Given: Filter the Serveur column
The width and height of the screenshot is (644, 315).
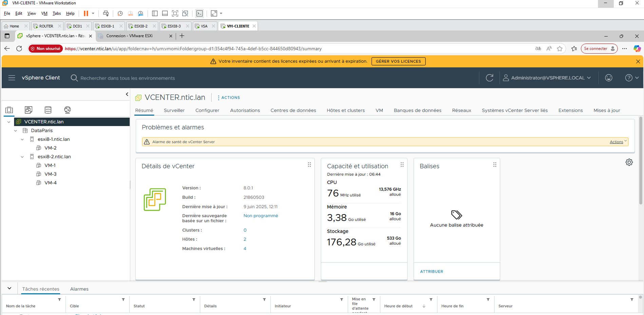Looking at the screenshot, I should point(632,300).
